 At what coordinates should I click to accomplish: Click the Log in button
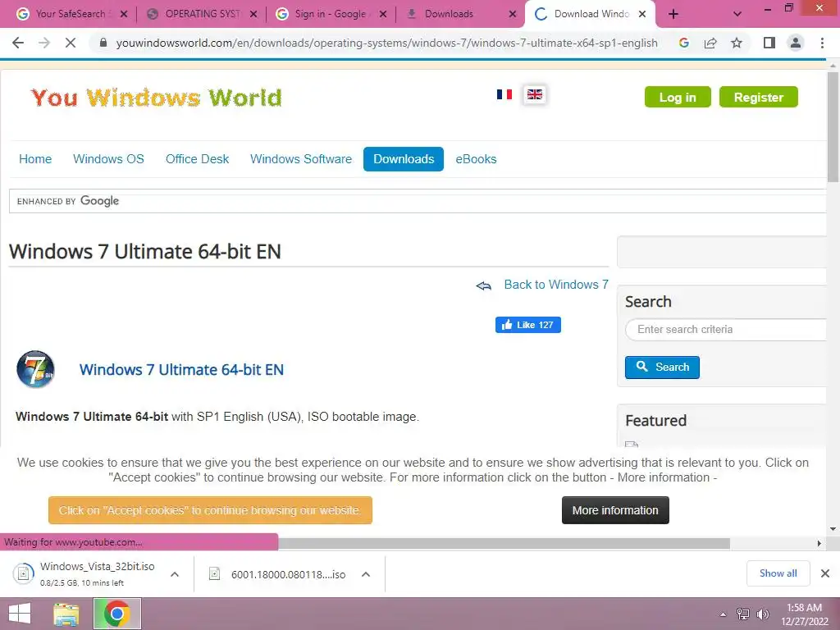click(x=678, y=97)
